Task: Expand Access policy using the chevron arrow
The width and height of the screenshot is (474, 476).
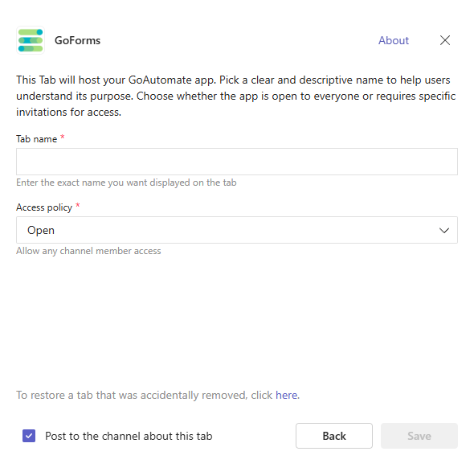Action: (444, 231)
